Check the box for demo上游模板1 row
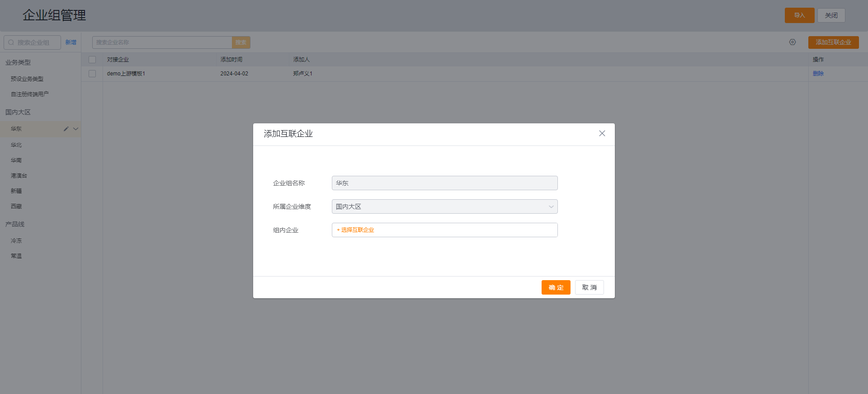Screen dimensions: 868x394 (92, 74)
